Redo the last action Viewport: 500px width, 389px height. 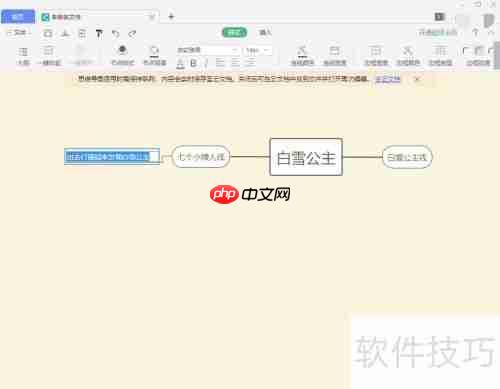pos(132,33)
